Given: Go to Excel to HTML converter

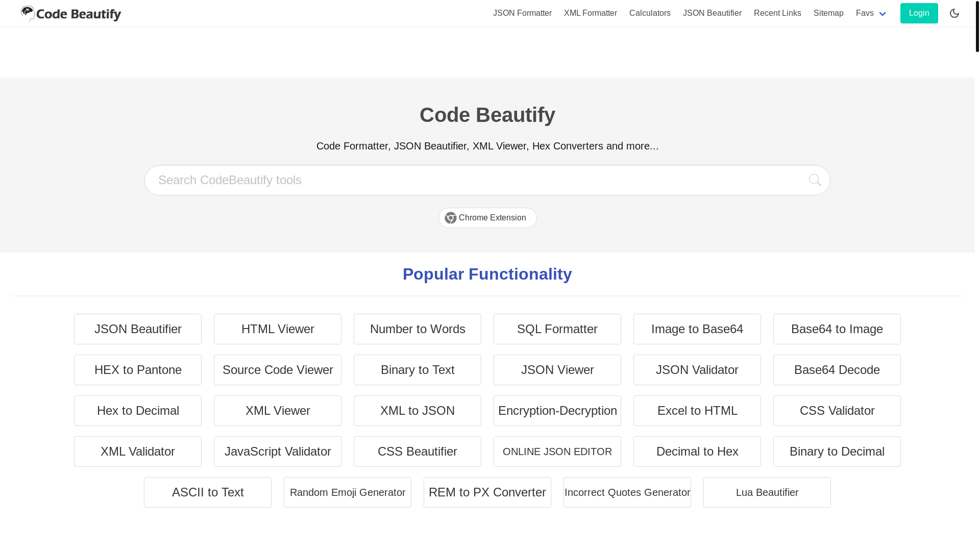Looking at the screenshot, I should (697, 411).
